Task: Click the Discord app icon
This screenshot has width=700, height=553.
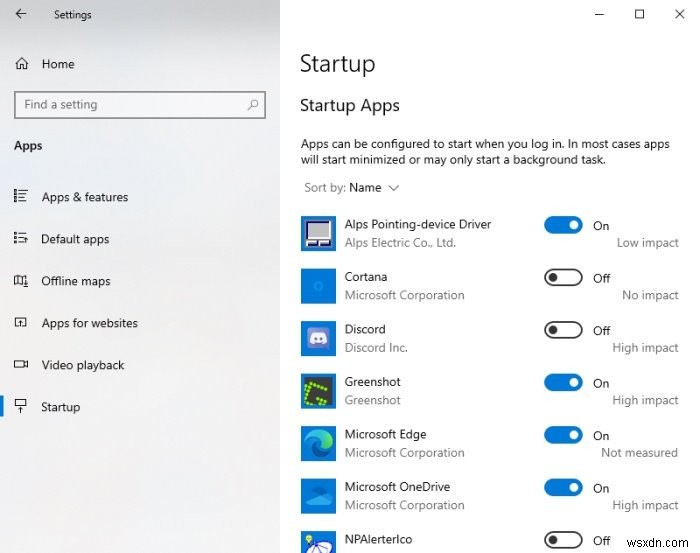Action: click(x=318, y=338)
